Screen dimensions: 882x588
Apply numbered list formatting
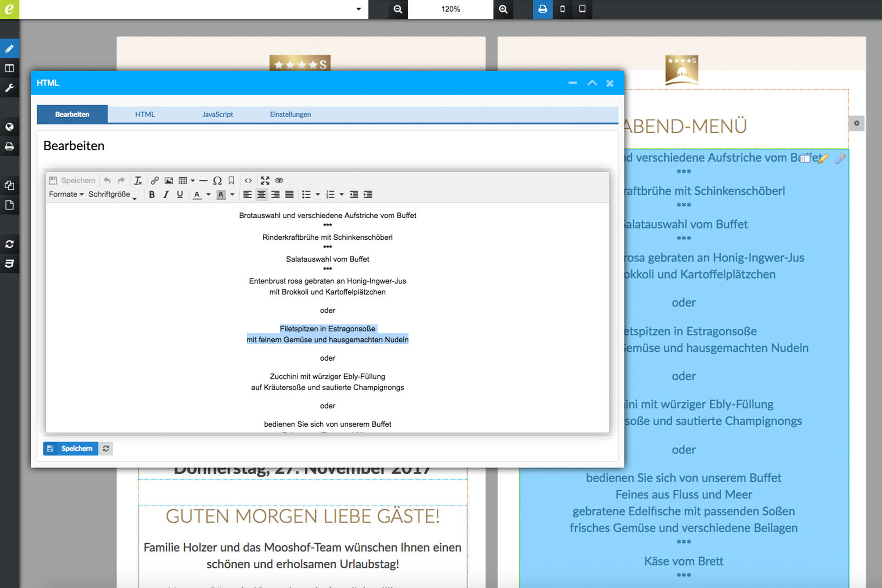pyautogui.click(x=330, y=195)
